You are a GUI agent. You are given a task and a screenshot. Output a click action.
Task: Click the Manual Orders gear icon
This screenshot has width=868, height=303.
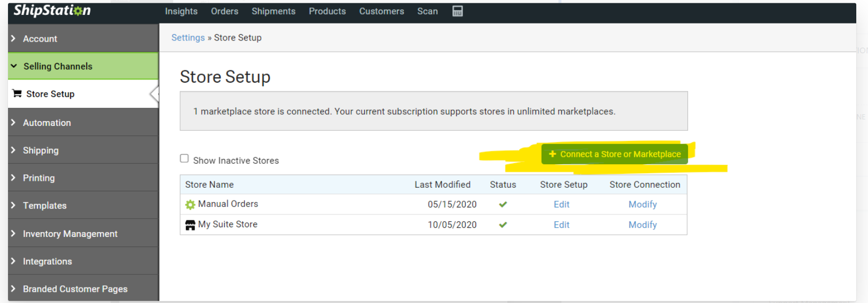[x=190, y=204]
